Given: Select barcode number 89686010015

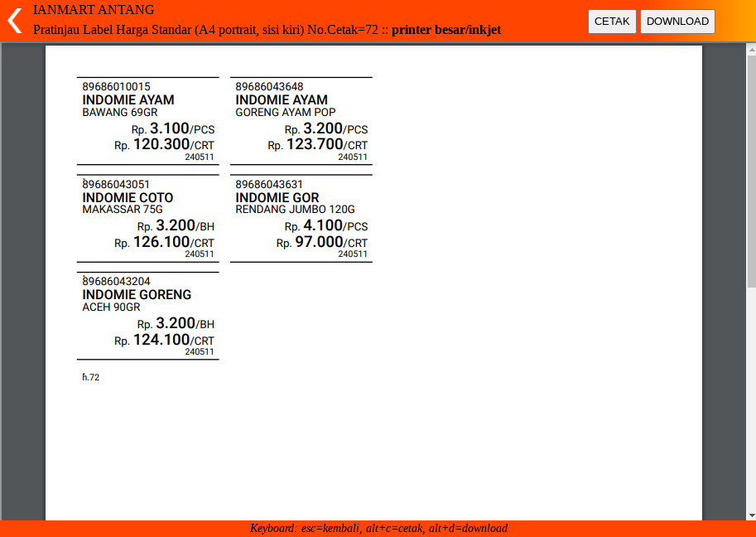Looking at the screenshot, I should pyautogui.click(x=116, y=86).
